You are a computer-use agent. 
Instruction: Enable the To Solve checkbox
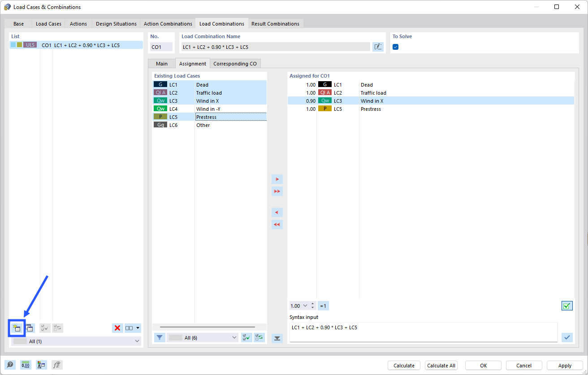click(x=395, y=47)
